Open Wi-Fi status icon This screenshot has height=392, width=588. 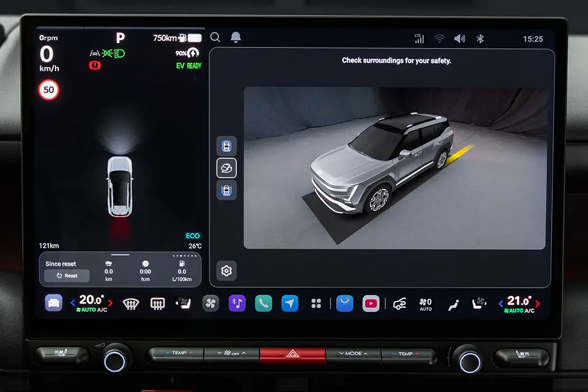tap(440, 39)
